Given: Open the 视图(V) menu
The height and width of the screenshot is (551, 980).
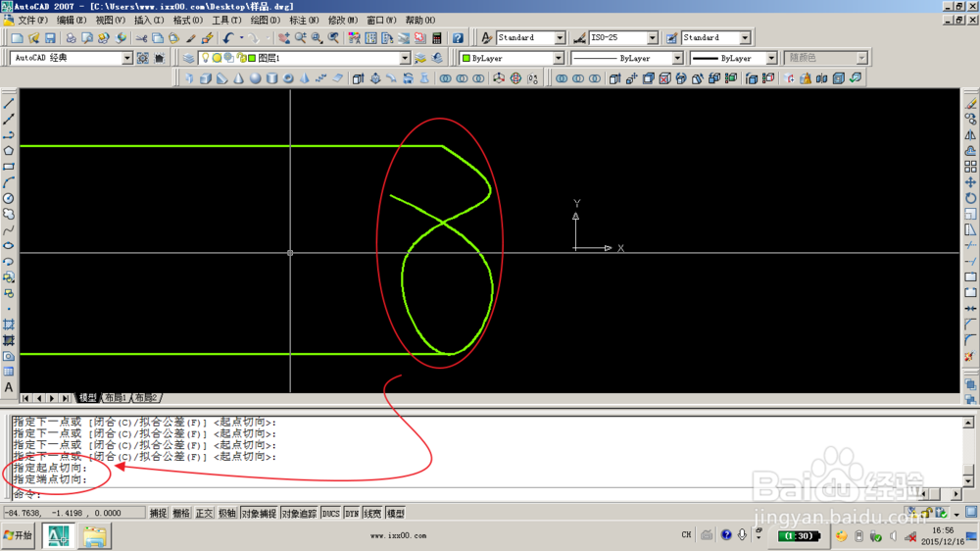Looking at the screenshot, I should (x=110, y=20).
